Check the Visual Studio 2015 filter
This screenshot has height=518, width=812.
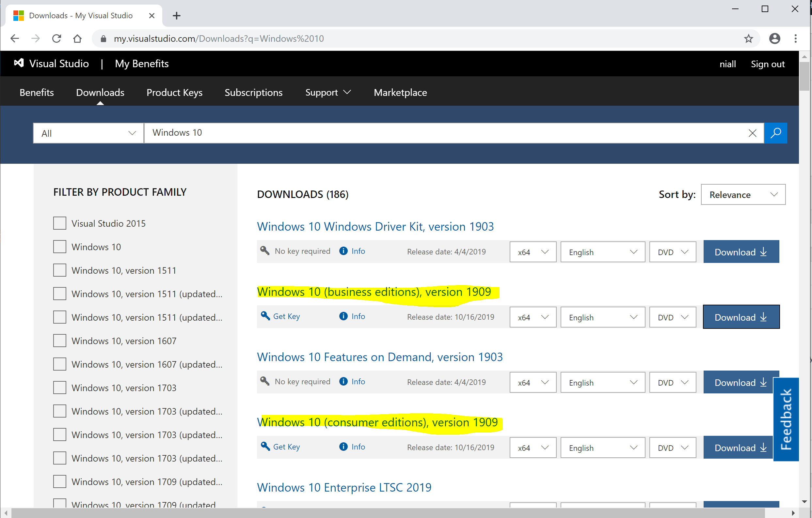[x=60, y=223]
